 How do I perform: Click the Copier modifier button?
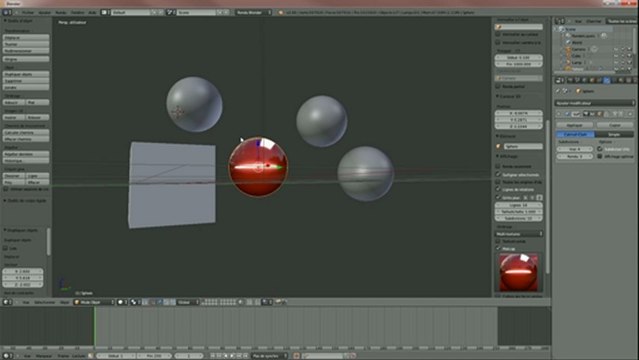(x=615, y=125)
